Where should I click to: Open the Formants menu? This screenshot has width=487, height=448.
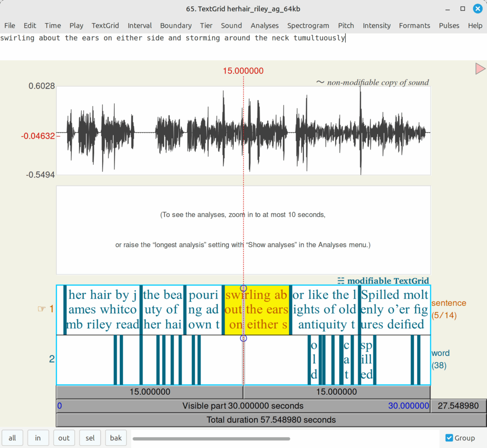point(414,26)
